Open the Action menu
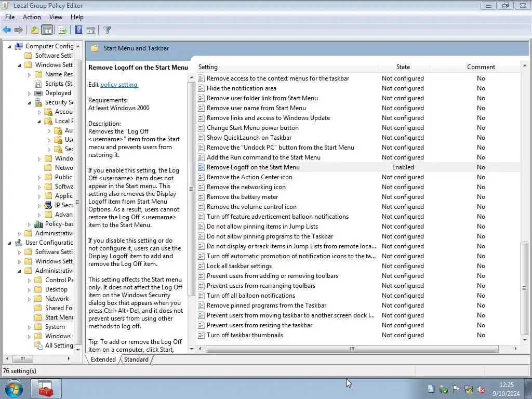Screen dimensions: 532x399 (32, 17)
